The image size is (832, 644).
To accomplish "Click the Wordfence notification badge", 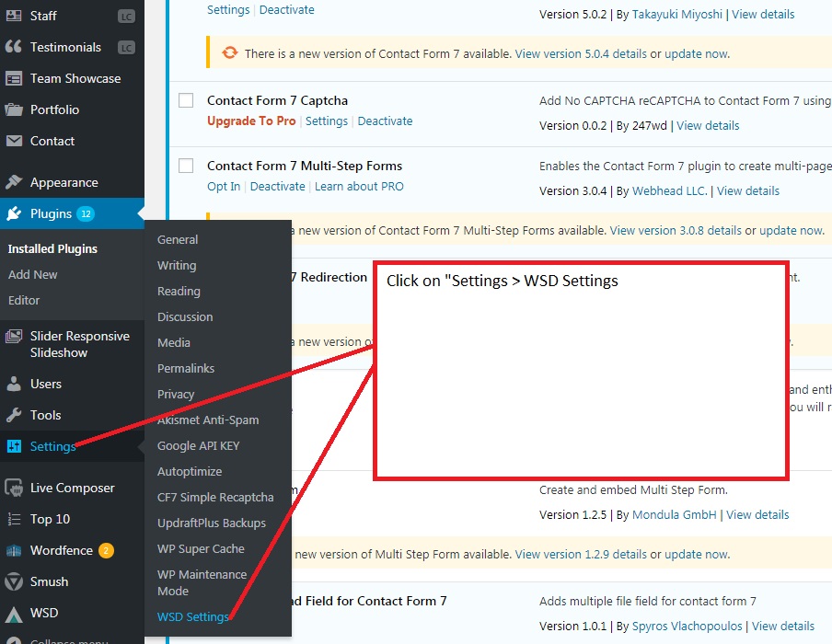I will (x=106, y=551).
